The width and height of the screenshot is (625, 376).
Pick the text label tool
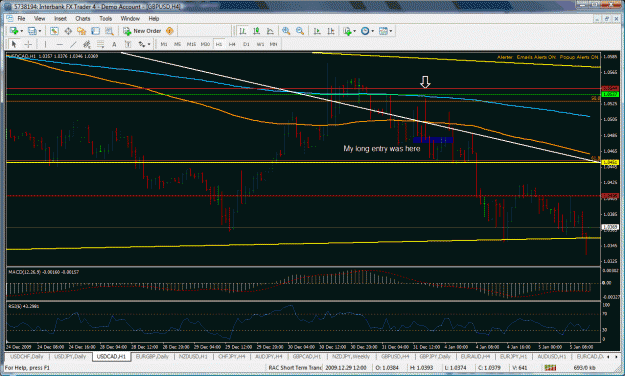(x=128, y=44)
